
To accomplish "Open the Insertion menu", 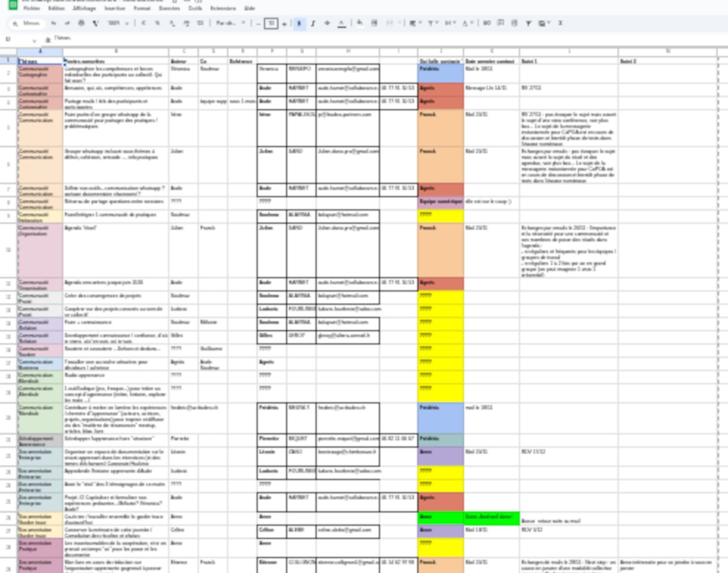I will point(115,8).
